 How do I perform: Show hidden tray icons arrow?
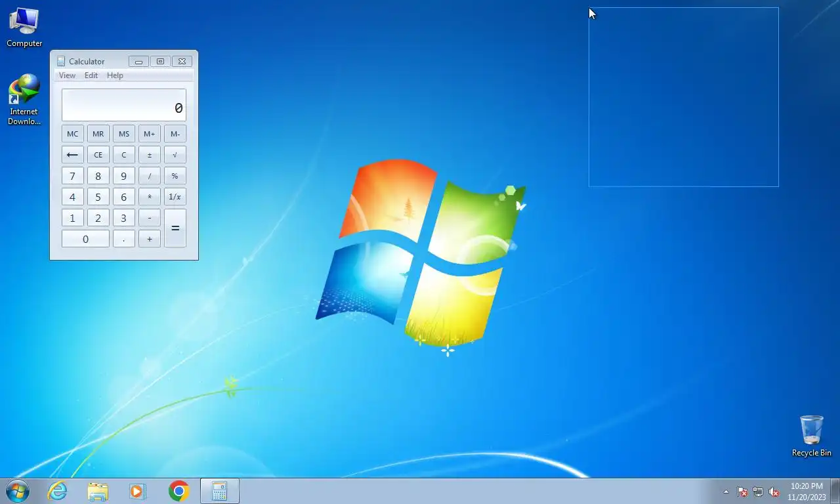click(726, 492)
